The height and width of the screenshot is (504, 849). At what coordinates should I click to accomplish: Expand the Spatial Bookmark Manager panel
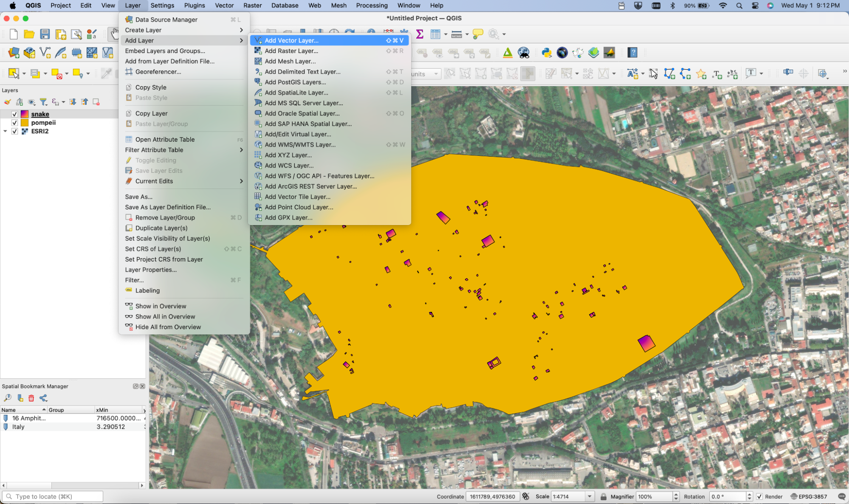(134, 386)
